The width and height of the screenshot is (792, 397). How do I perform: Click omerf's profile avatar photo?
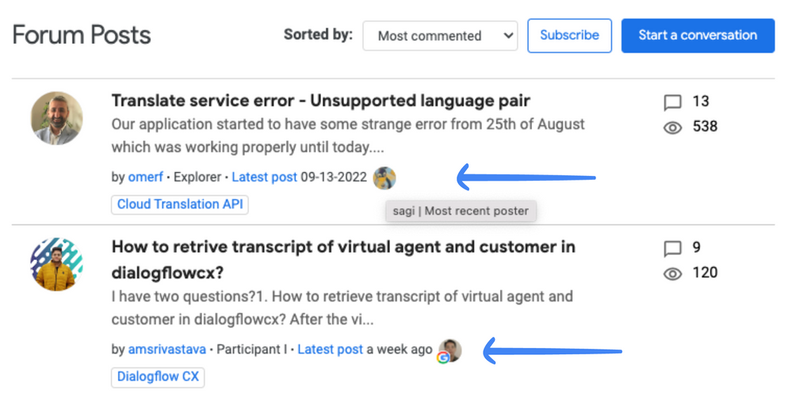[x=57, y=118]
